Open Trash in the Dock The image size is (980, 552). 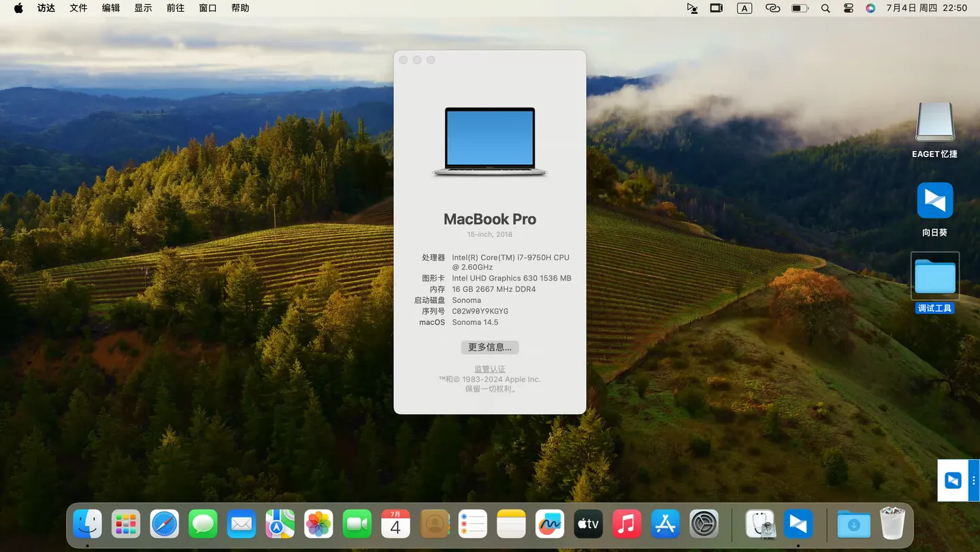tap(892, 524)
